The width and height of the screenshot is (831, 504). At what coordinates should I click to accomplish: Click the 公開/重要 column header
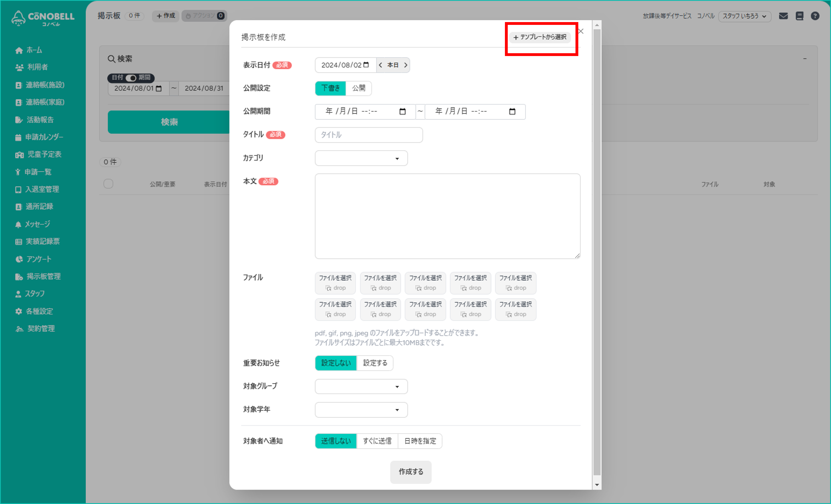163,184
